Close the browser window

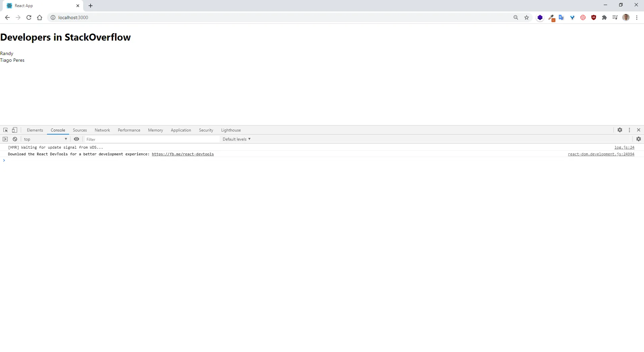636,5
